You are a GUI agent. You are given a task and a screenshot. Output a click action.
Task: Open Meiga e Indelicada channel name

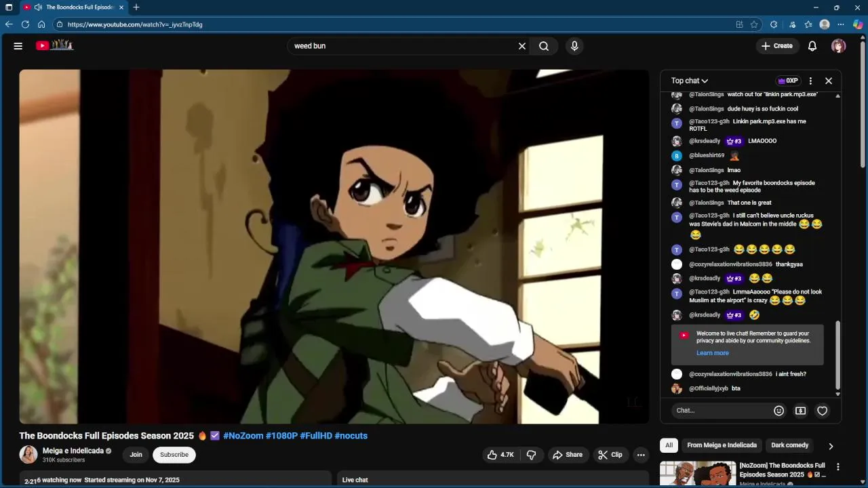pos(73,451)
